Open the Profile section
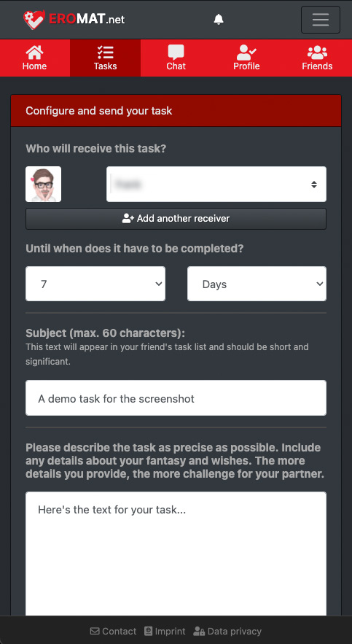This screenshot has width=352, height=644. [246, 58]
